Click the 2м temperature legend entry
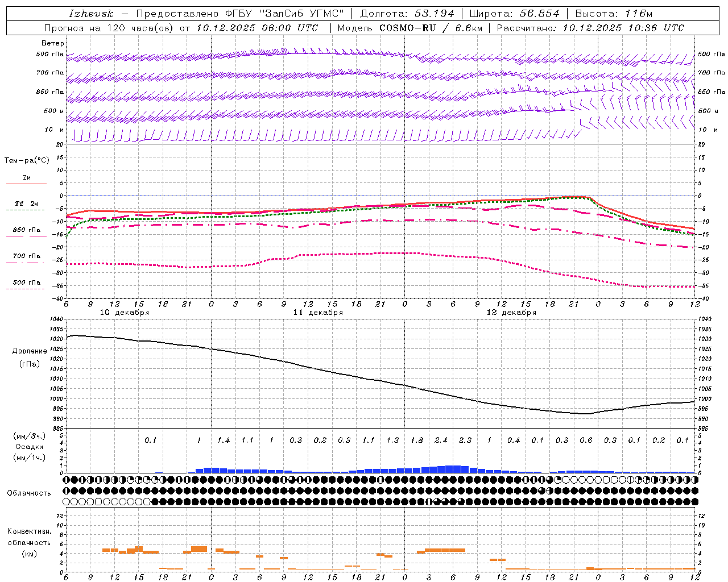The image size is (728, 582). tap(27, 177)
